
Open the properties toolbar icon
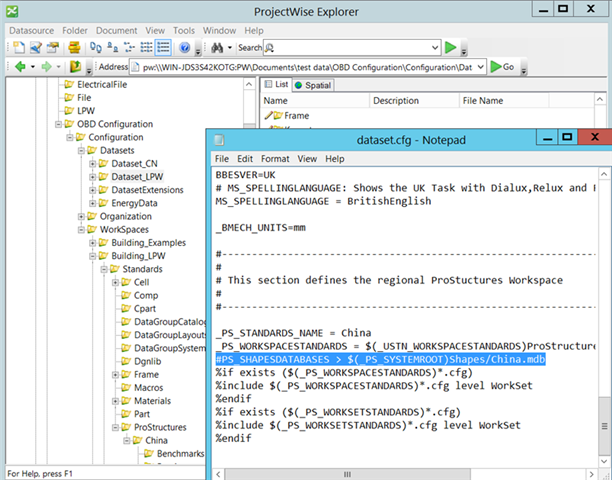click(53, 48)
